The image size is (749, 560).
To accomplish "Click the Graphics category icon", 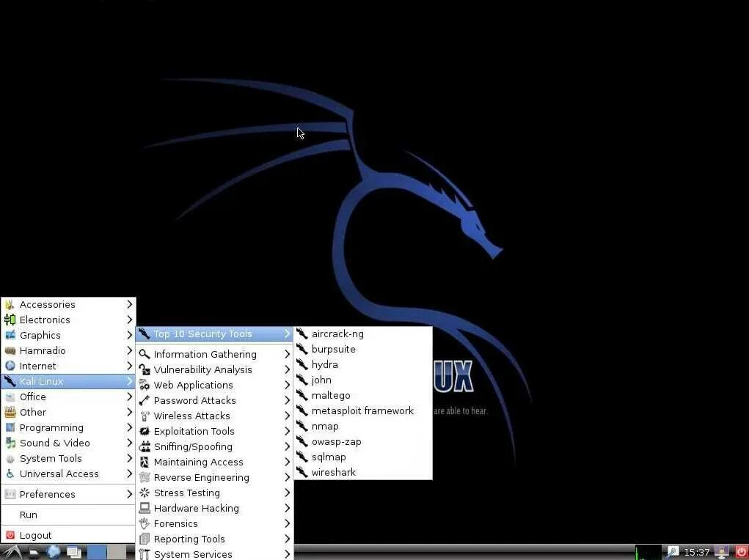I will [10, 335].
